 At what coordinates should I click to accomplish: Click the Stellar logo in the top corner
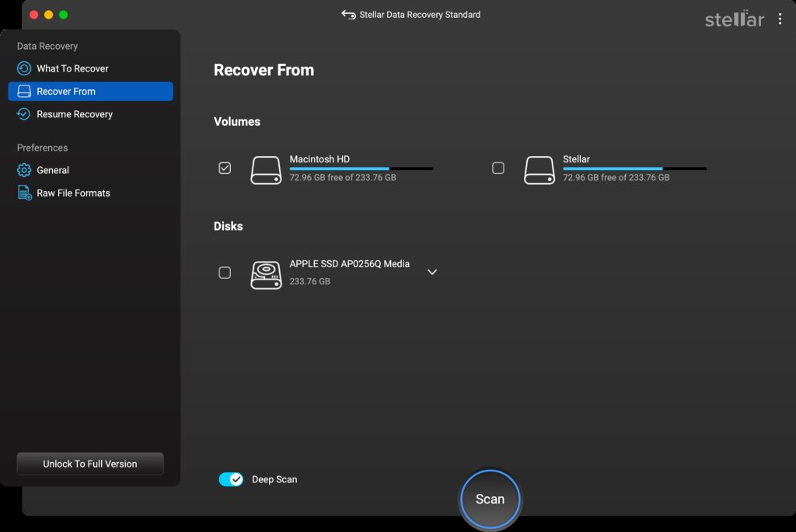(734, 20)
